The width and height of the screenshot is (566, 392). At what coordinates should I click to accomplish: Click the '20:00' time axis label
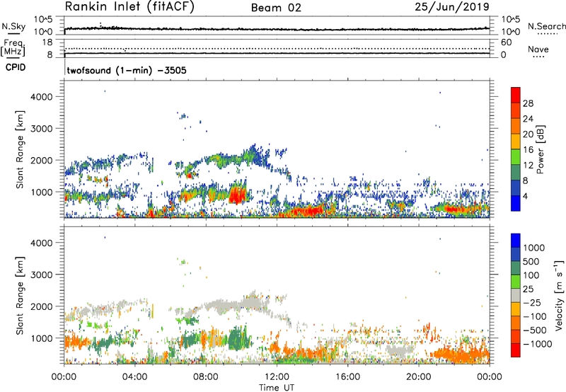pyautogui.click(x=418, y=377)
